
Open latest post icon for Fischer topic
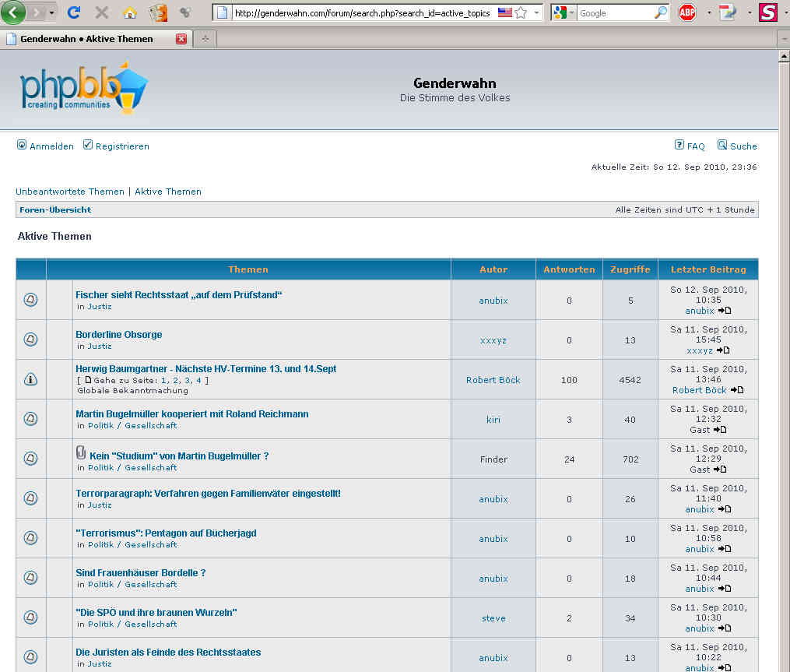(x=725, y=311)
